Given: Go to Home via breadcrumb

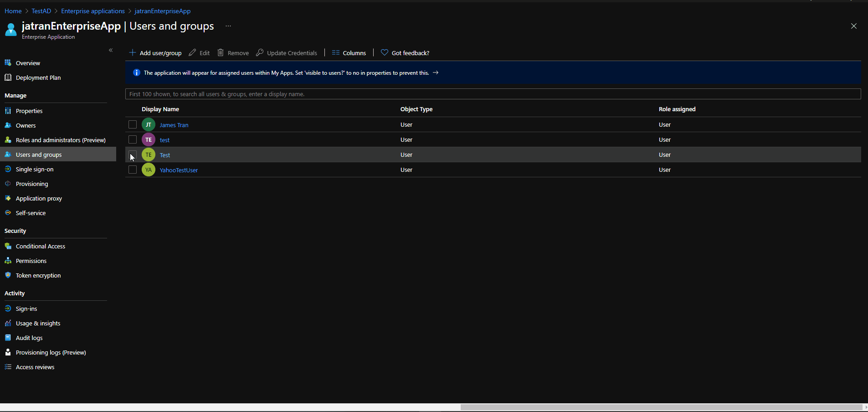Looking at the screenshot, I should 13,11.
